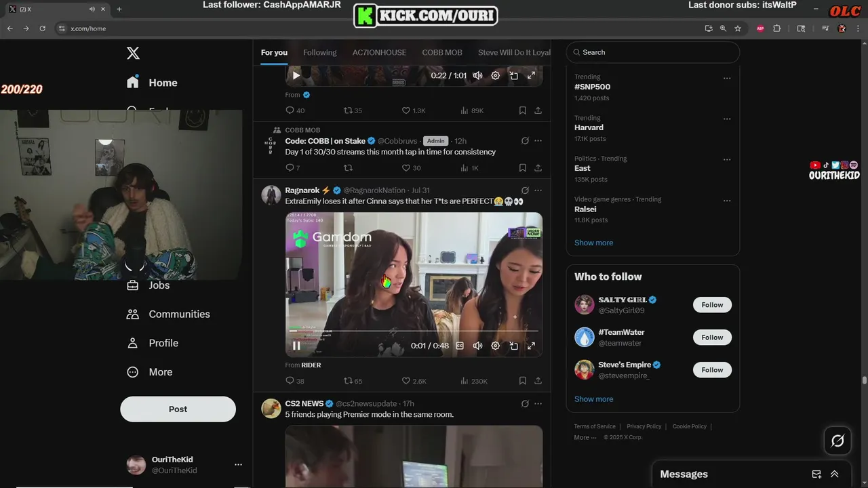Toggle picture-in-picture on Ragnarok video
The height and width of the screenshot is (488, 868).
tap(514, 346)
